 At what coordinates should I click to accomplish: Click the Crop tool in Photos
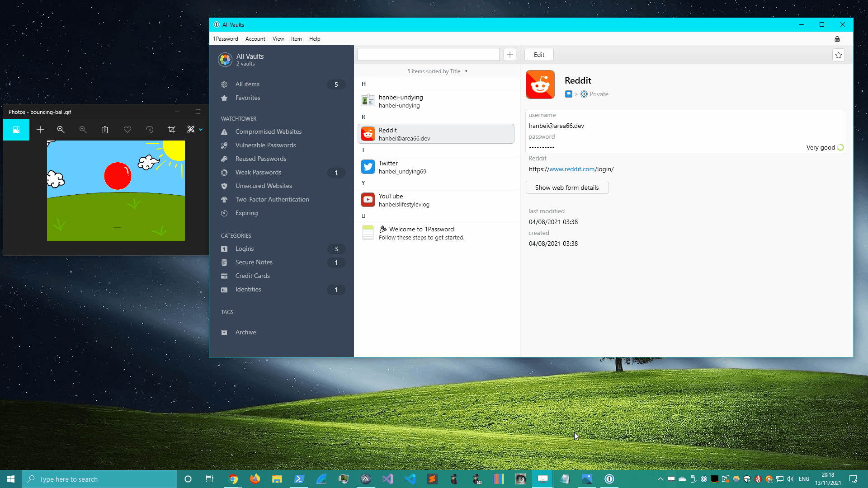point(172,130)
